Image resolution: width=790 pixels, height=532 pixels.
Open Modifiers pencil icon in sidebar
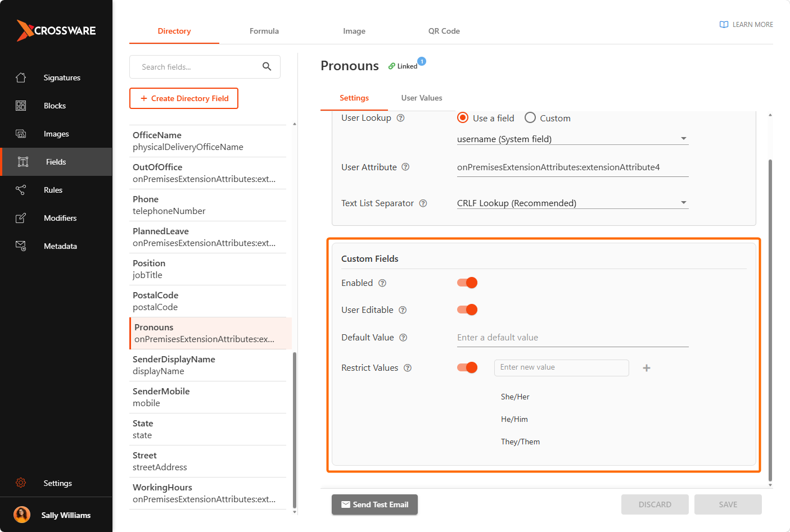click(x=21, y=218)
